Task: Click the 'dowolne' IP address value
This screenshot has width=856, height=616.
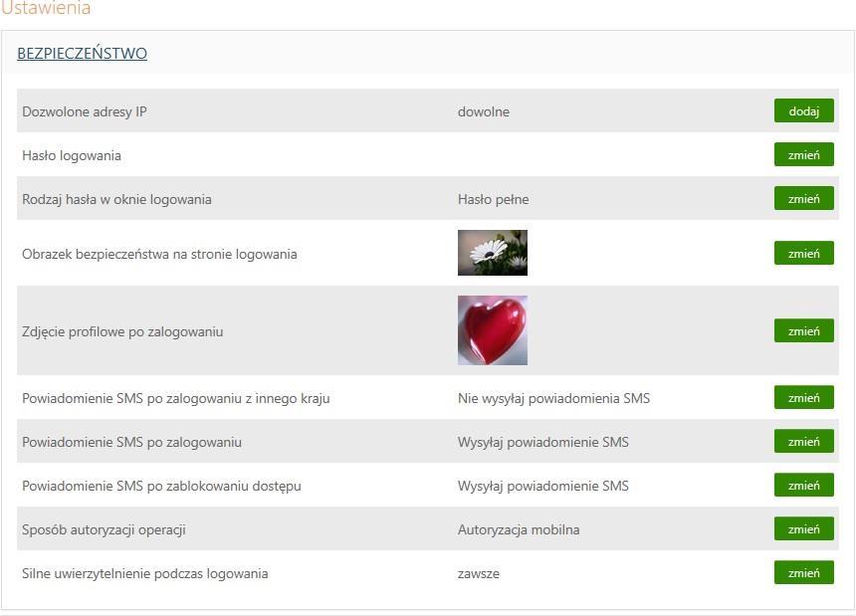Action: (483, 111)
